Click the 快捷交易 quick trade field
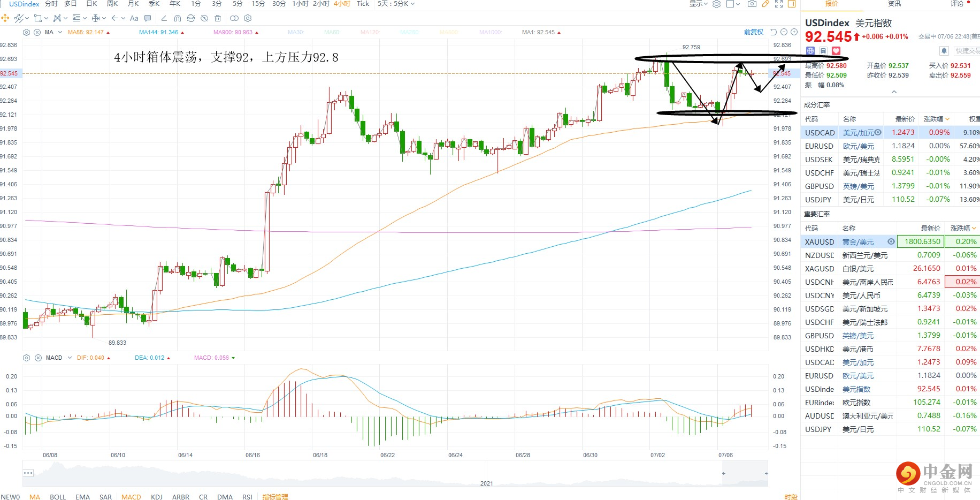Screen dimensions: 980x500 tap(967, 51)
